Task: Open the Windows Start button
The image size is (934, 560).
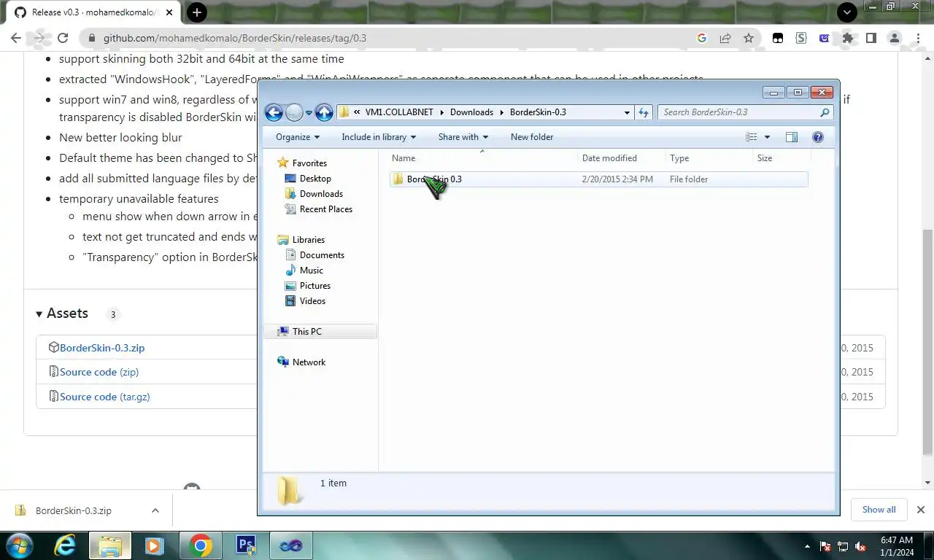Action: 18,545
